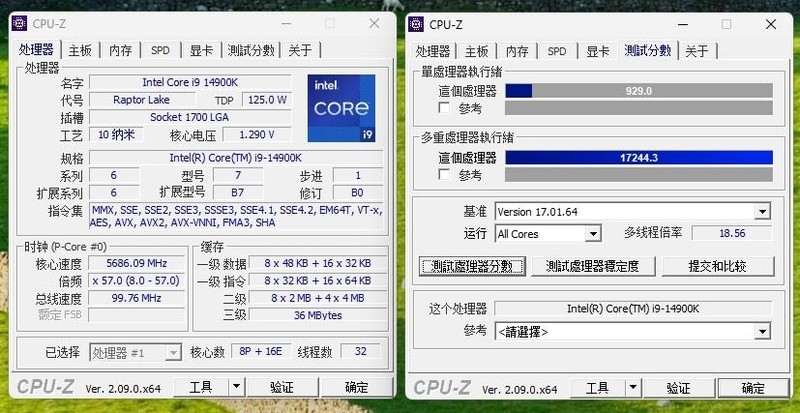Enable the multi-thread 參考 checkbox
The height and width of the screenshot is (413, 800).
444,175
